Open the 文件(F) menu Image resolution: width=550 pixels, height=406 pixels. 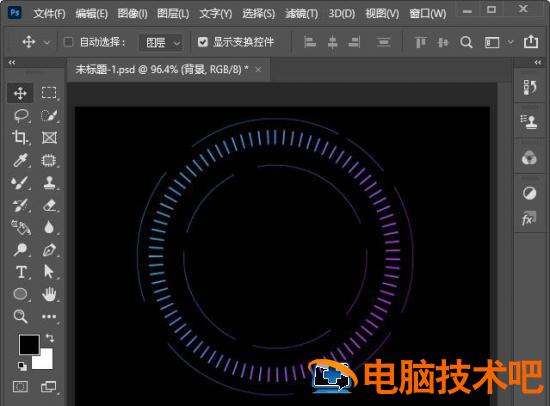pyautogui.click(x=49, y=14)
